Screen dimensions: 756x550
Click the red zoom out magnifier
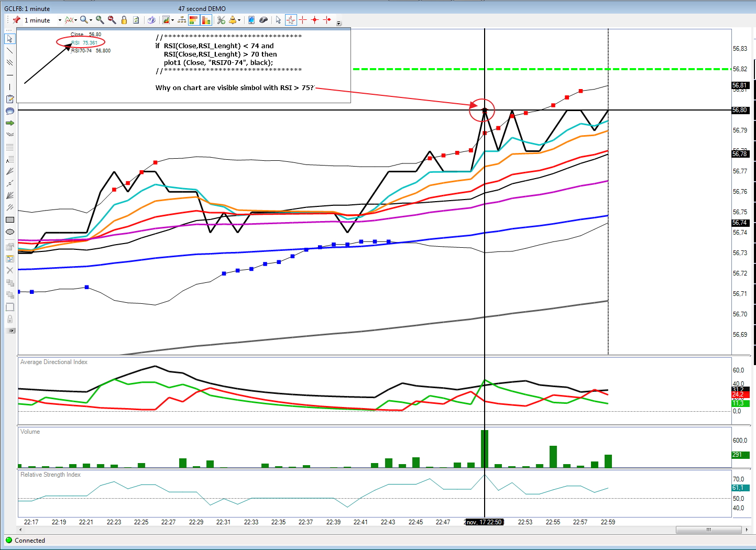click(x=112, y=20)
